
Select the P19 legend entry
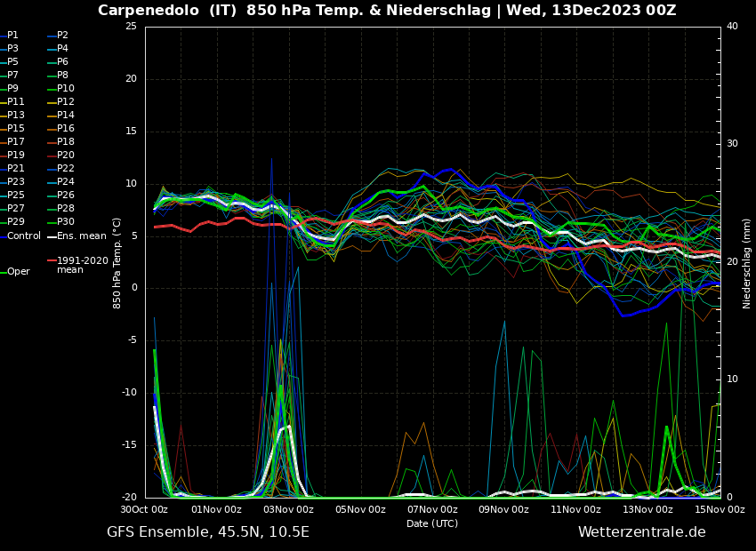[x=16, y=156]
